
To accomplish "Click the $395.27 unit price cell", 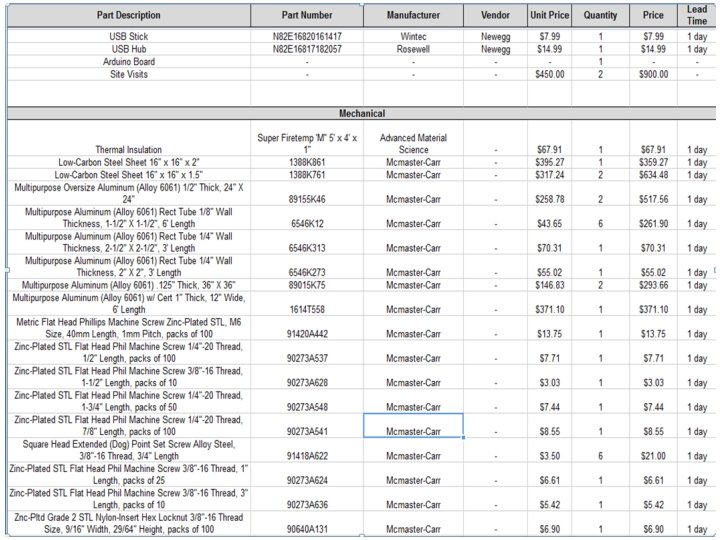I will click(x=549, y=162).
